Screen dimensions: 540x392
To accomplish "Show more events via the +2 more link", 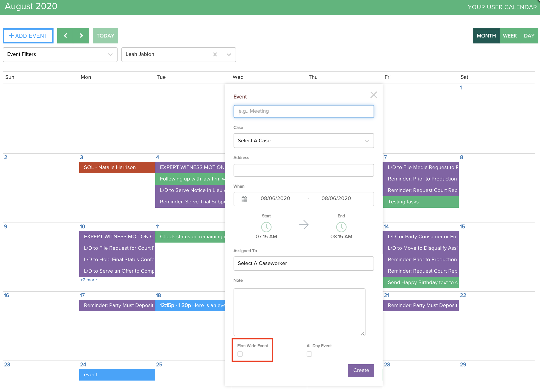I will 89,280.
